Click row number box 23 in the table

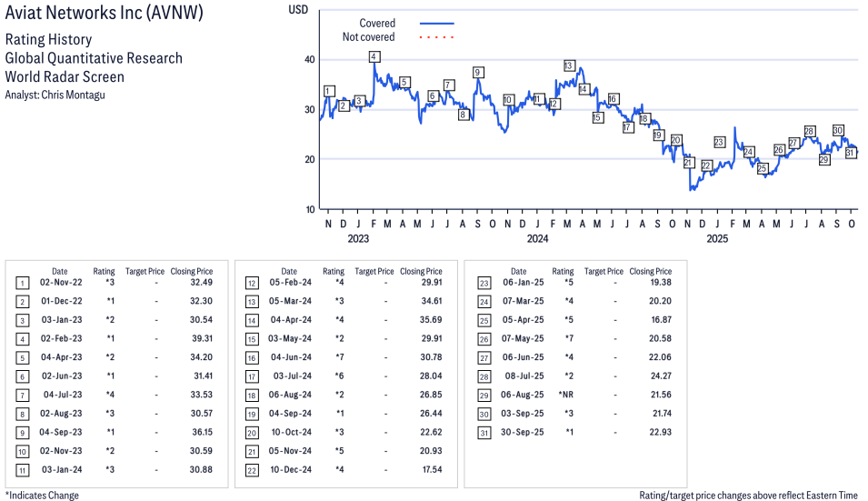(482, 283)
